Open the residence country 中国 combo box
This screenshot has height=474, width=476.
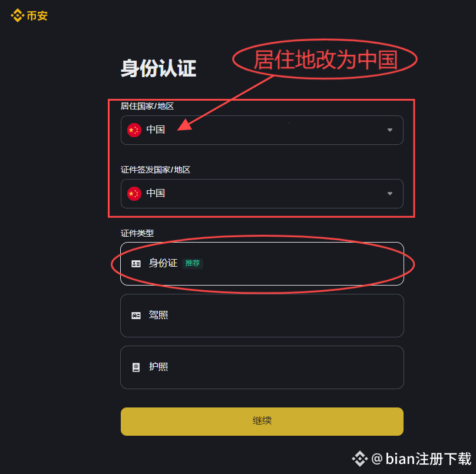click(x=262, y=130)
